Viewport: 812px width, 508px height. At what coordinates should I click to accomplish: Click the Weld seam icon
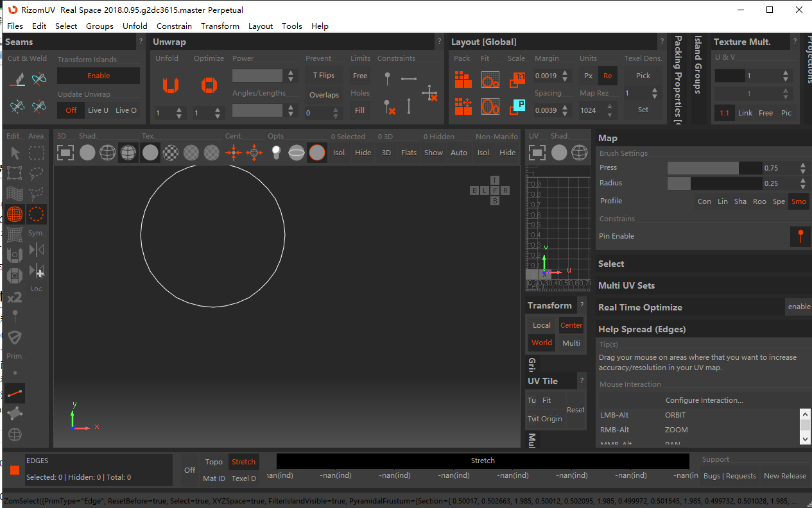pyautogui.click(x=39, y=80)
